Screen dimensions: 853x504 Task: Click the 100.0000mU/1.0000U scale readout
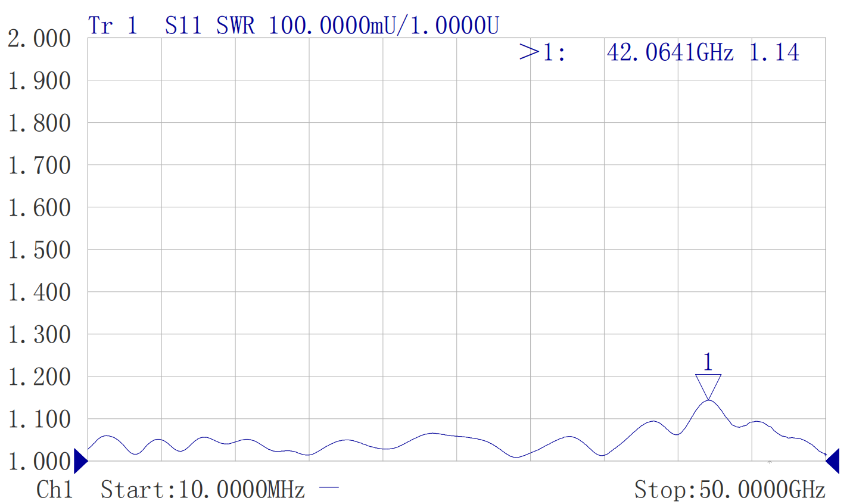384,26
